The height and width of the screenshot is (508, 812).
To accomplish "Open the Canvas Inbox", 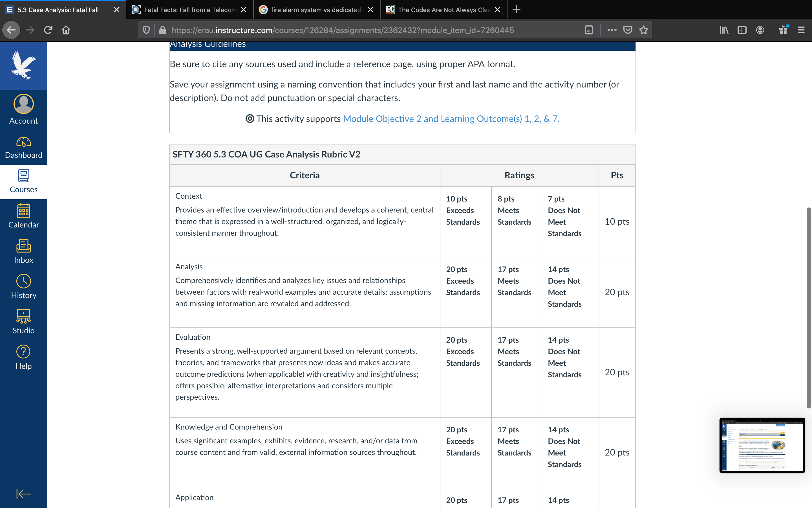I will 23,252.
